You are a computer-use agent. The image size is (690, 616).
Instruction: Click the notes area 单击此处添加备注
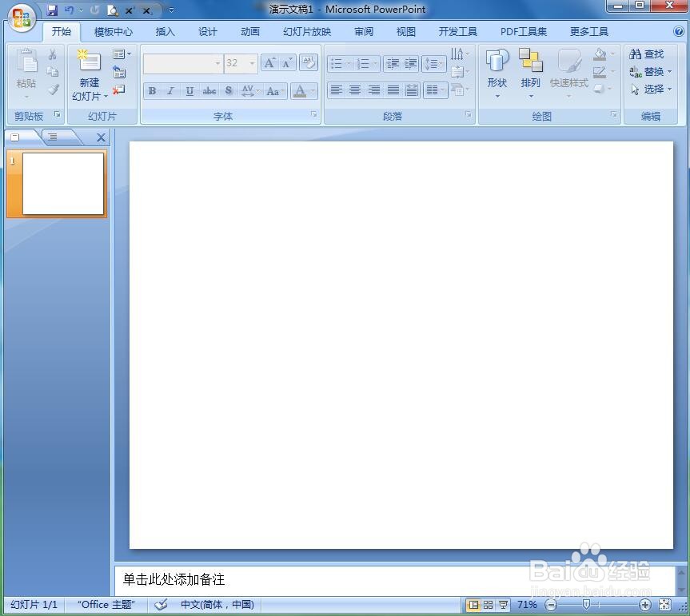173,579
